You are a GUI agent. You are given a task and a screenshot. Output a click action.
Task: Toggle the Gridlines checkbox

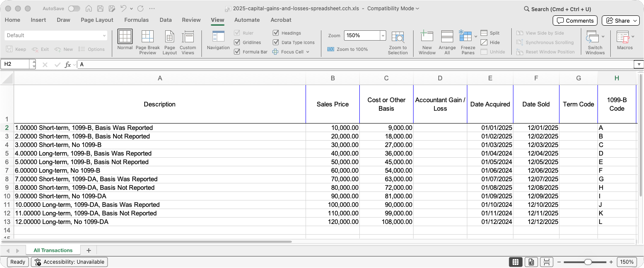[x=237, y=42]
